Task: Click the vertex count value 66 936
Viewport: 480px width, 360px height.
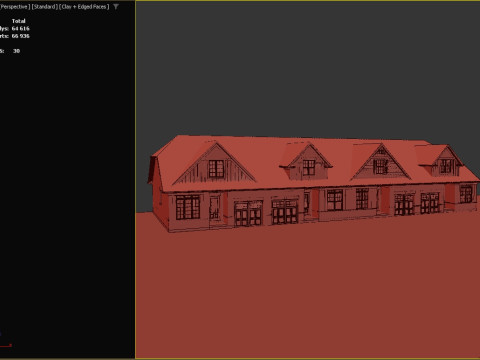Action: (x=21, y=36)
